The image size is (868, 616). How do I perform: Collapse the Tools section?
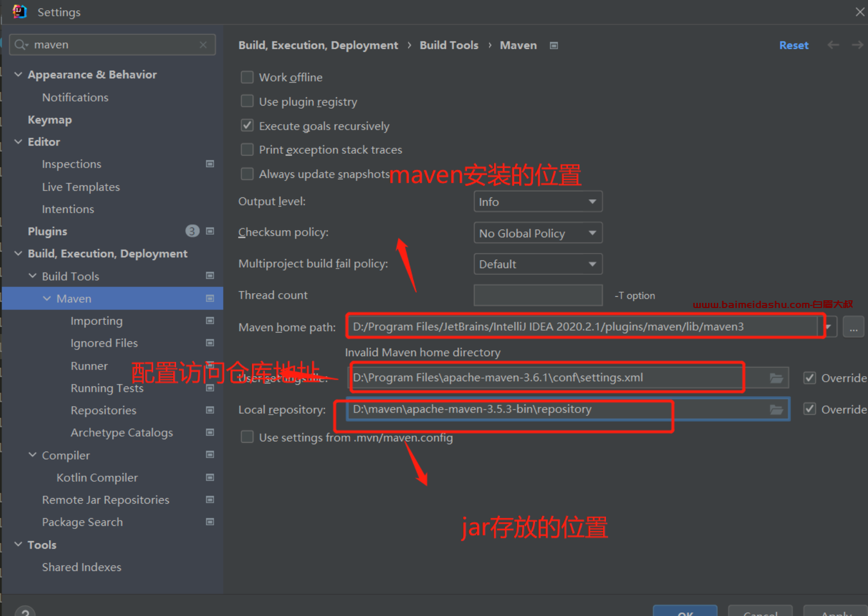point(18,544)
